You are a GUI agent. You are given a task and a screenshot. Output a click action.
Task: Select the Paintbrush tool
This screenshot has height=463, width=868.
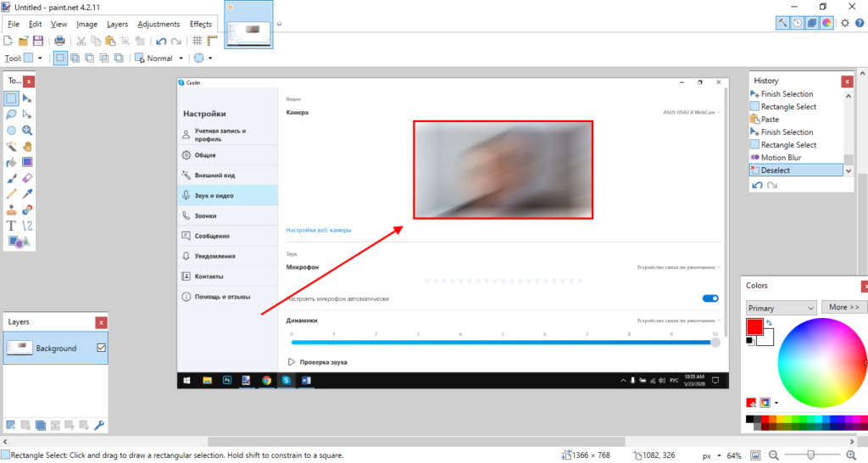click(x=12, y=178)
